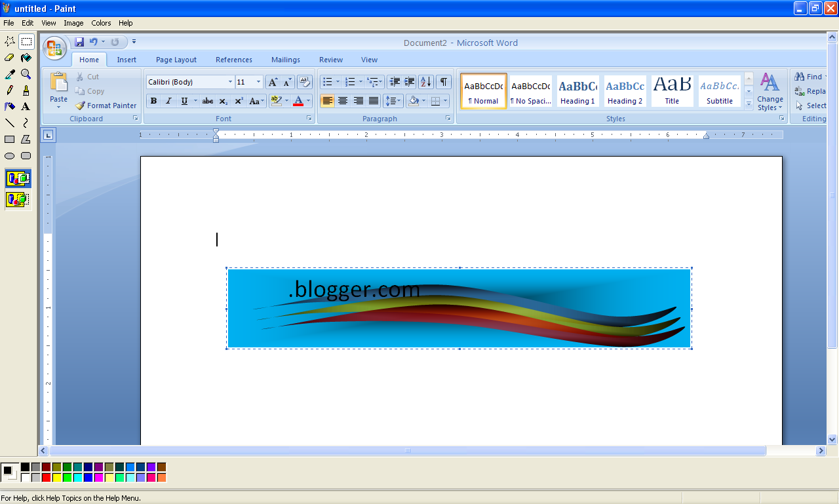
Task: Click the Find button in Editing group
Action: tap(809, 77)
